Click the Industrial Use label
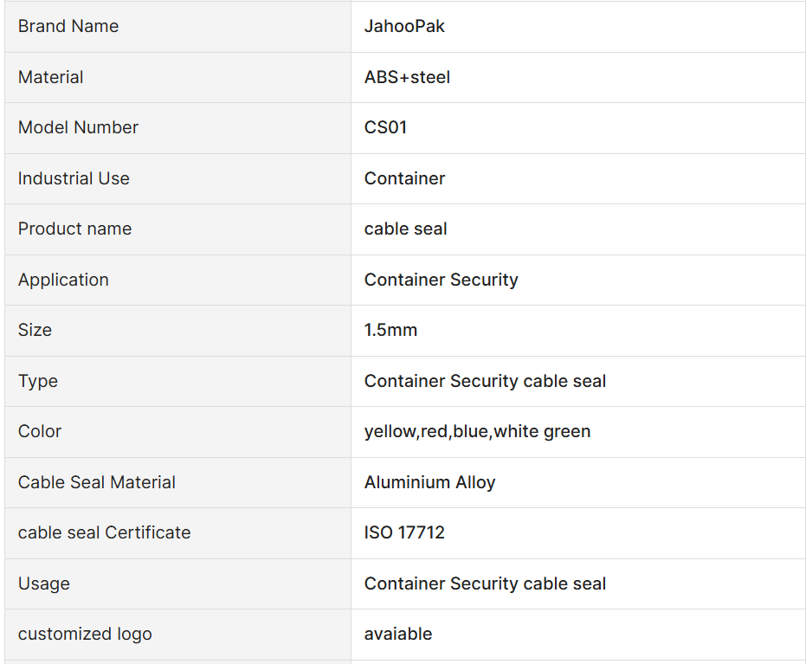Screen dimensions: 812x664 click(x=74, y=178)
